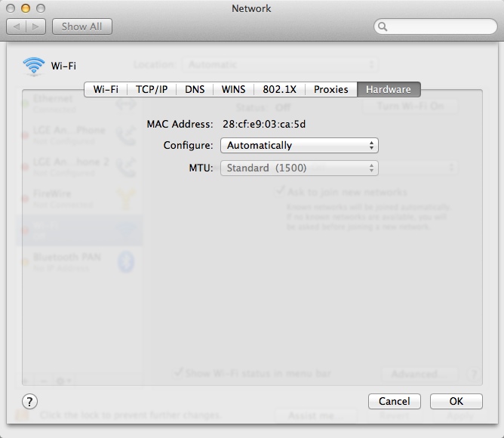This screenshot has width=504, height=438.
Task: Open the MTU Standard (1500) dropdown
Action: click(x=299, y=168)
